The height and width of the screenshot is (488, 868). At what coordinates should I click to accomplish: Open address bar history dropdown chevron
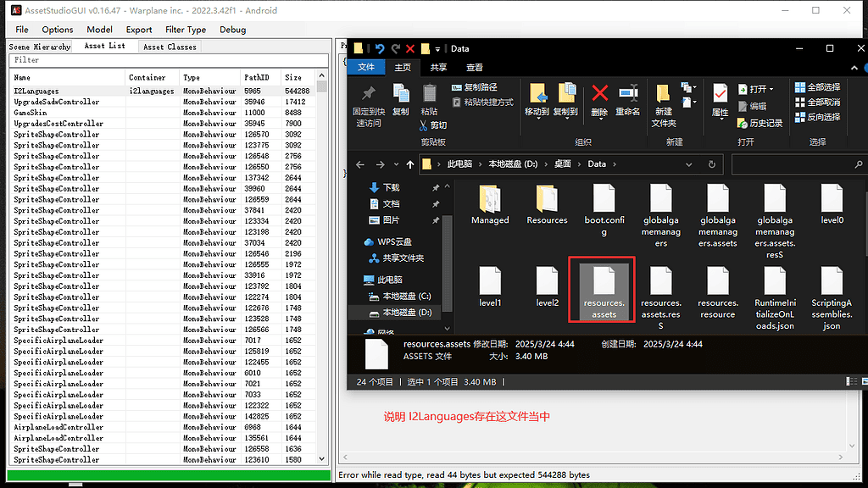pyautogui.click(x=688, y=164)
